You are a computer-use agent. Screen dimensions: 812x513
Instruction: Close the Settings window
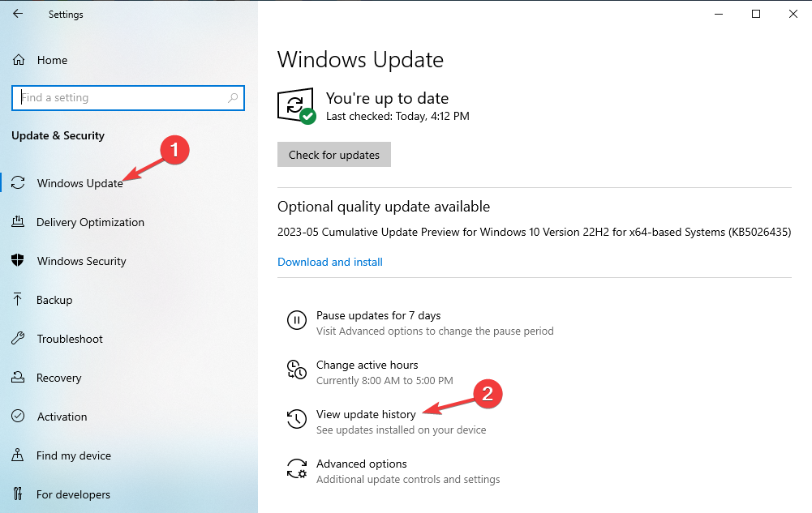793,14
